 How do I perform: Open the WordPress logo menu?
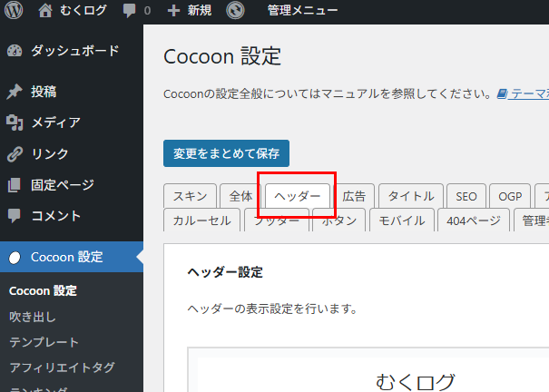point(14,10)
